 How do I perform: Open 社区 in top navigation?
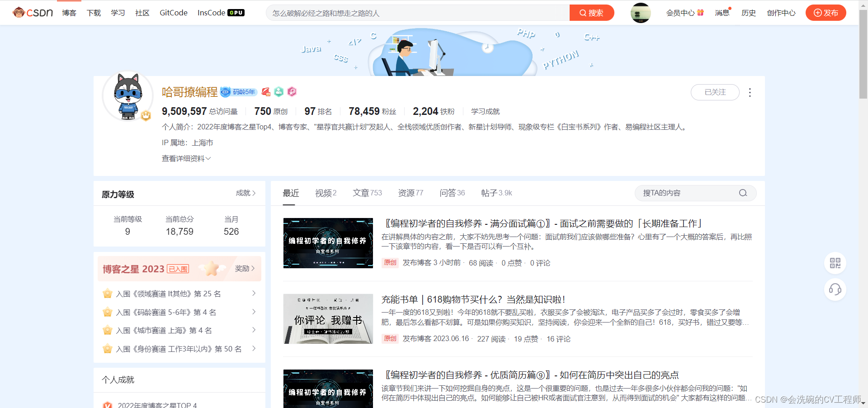142,13
